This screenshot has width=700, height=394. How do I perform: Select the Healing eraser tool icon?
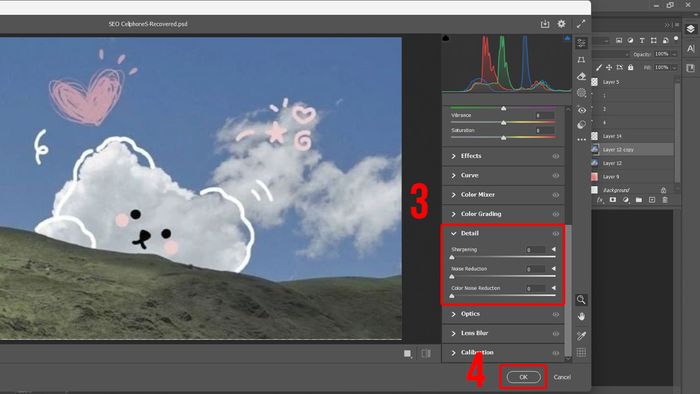click(x=581, y=76)
